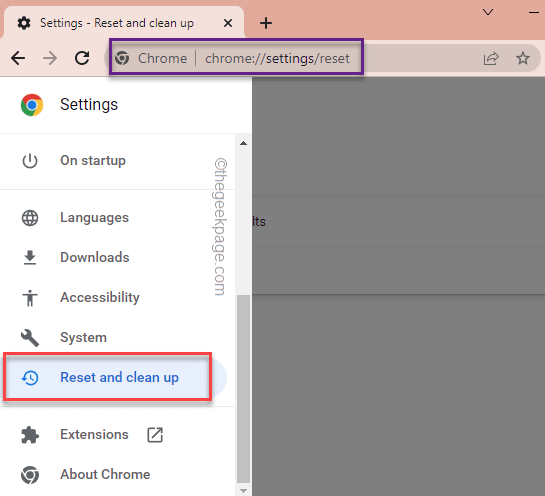The width and height of the screenshot is (545, 496).
Task: Click the Chrome site info icon in address bar
Action: (122, 58)
